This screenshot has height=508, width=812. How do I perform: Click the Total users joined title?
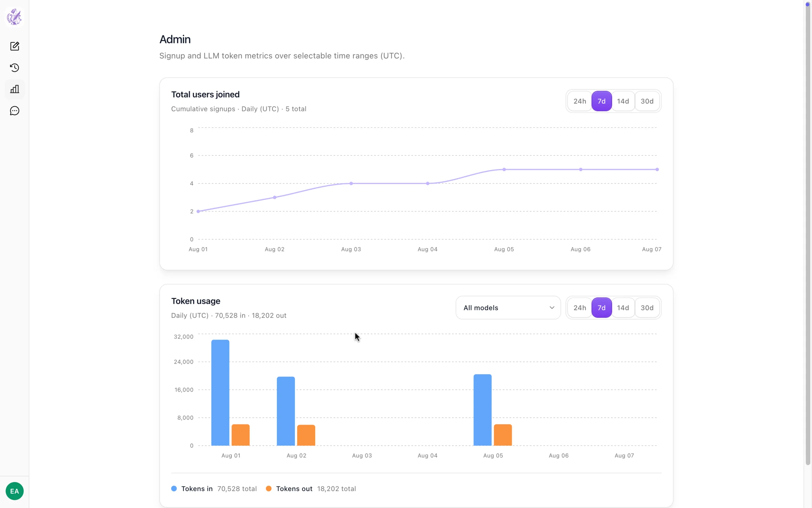coord(205,94)
